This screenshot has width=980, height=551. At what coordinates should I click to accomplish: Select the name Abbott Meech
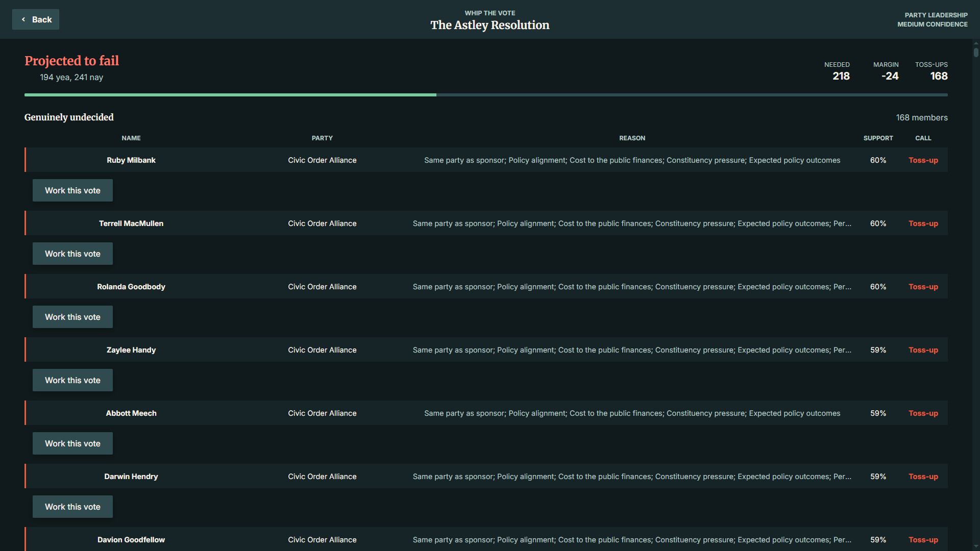tap(131, 413)
